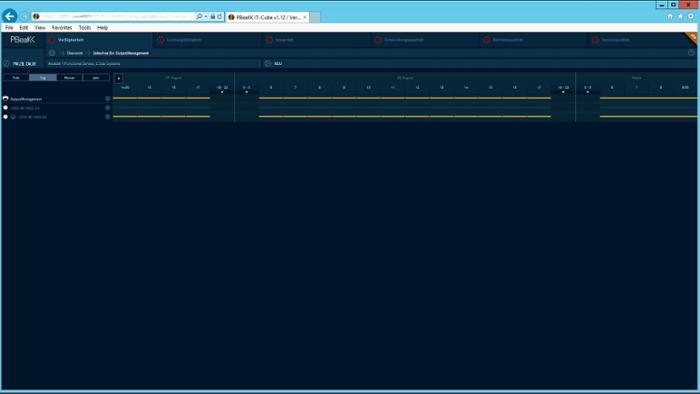The height and width of the screenshot is (394, 700).
Task: Click the circle icon left of the breadcrumb
Action: pyautogui.click(x=52, y=53)
